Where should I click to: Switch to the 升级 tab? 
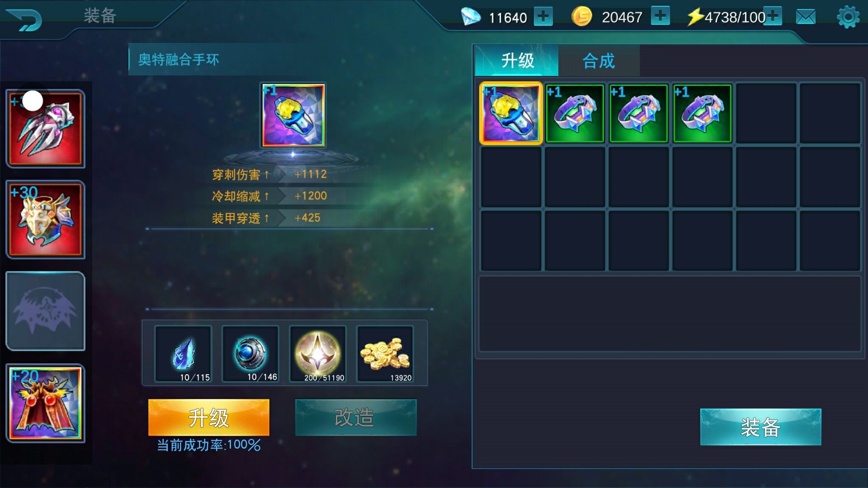[x=517, y=61]
